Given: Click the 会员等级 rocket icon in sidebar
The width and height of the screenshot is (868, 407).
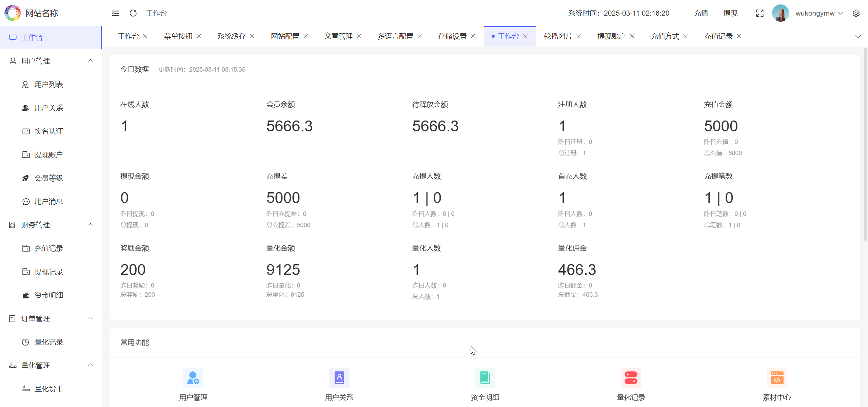Looking at the screenshot, I should coord(26,178).
